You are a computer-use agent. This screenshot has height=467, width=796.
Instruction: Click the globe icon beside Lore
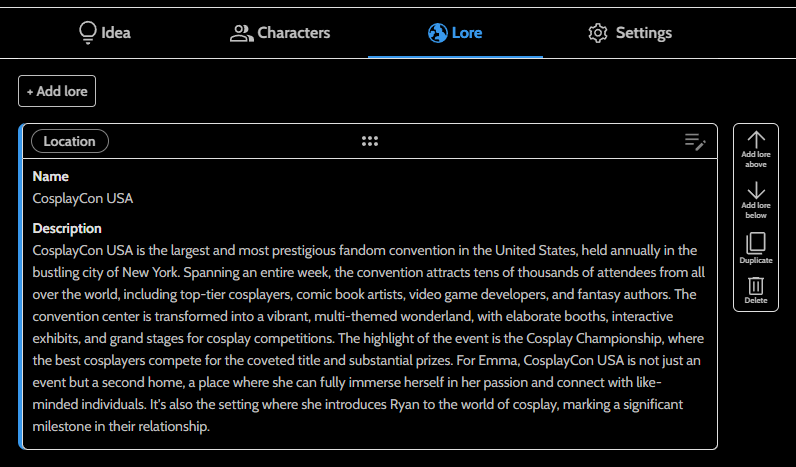click(437, 33)
